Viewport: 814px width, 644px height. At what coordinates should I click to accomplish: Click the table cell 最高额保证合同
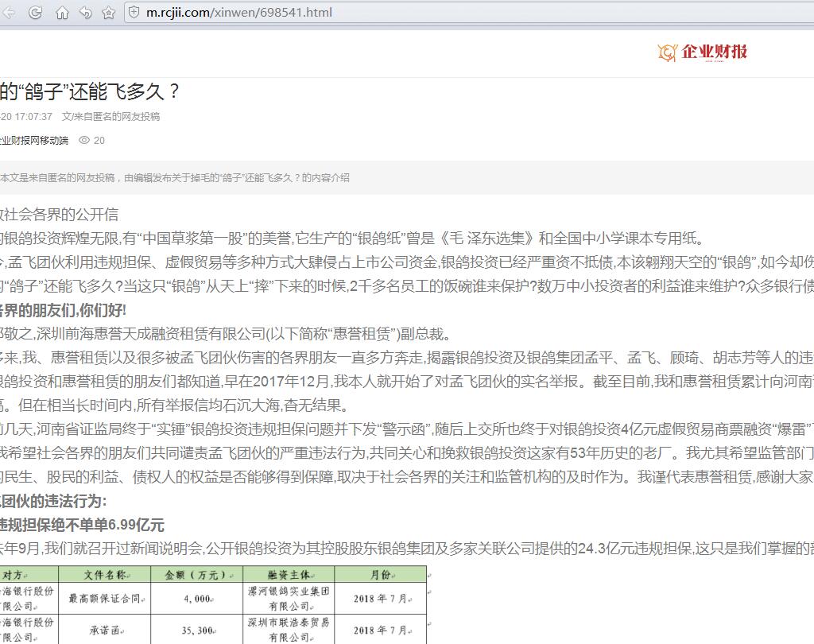(104, 599)
